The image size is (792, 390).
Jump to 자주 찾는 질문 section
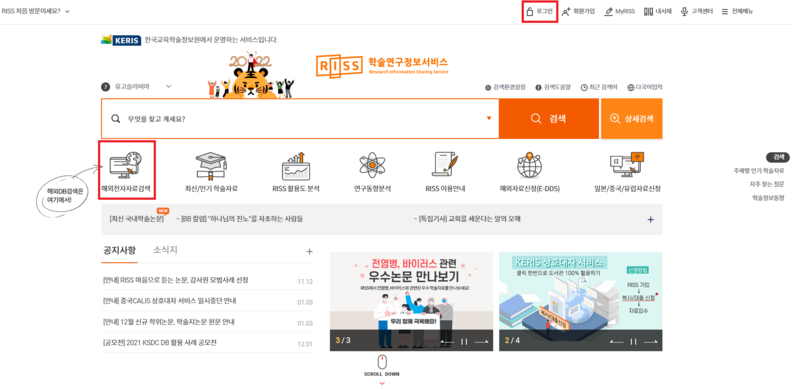(767, 184)
